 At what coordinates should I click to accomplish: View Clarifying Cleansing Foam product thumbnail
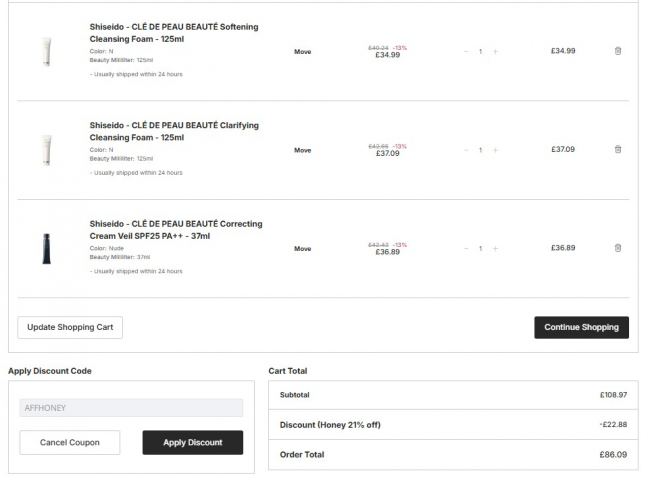point(46,150)
